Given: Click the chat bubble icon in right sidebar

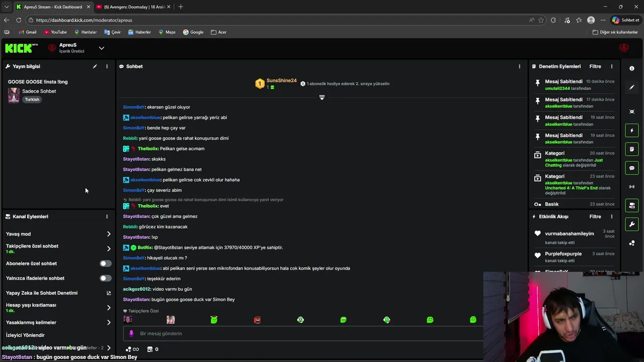Looking at the screenshot, I should pyautogui.click(x=632, y=168).
